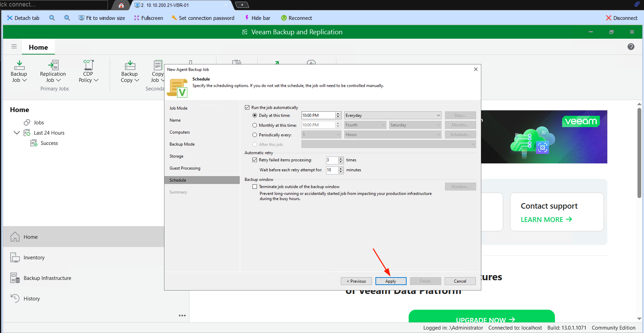Open the Backup Copy ribbon icon
This screenshot has height=333, width=644.
[x=130, y=65]
